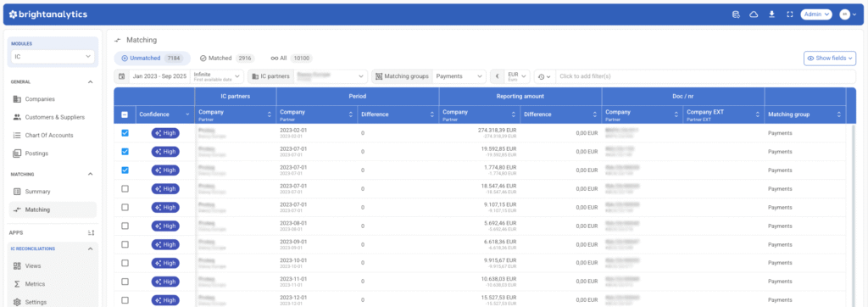868x307 pixels.
Task: Click High confidence badge for 2023-02-01 row
Action: [165, 133]
